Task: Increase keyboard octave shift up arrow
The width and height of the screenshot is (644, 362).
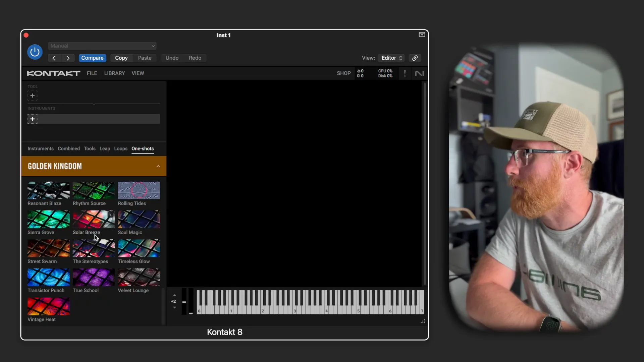Action: pos(174,295)
